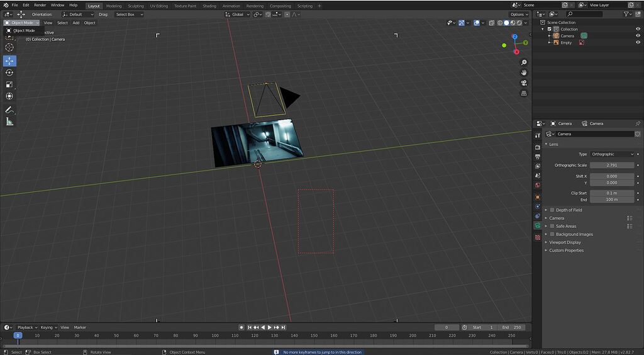Jump to the first frame of the timeline
Viewport: 644px width, 355px height.
pos(249,327)
